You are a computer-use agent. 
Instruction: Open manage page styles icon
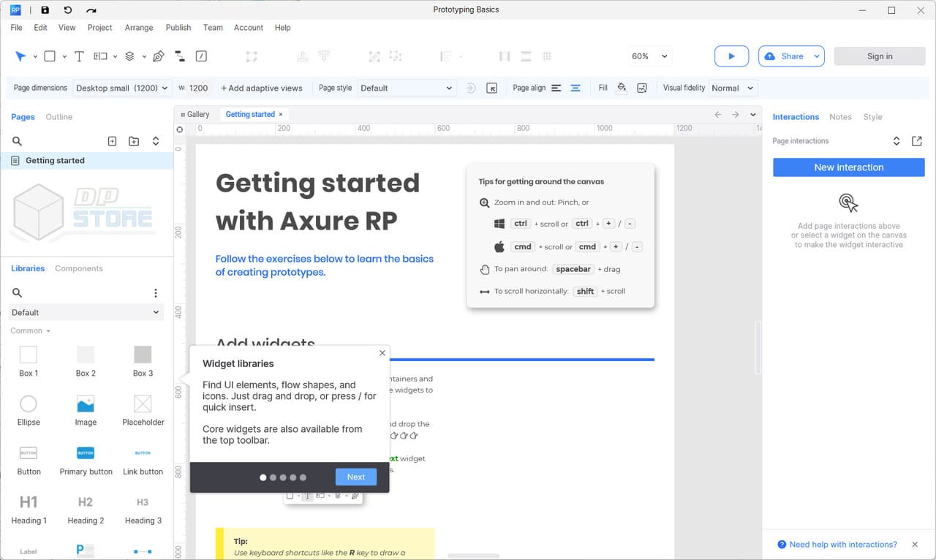pos(492,88)
